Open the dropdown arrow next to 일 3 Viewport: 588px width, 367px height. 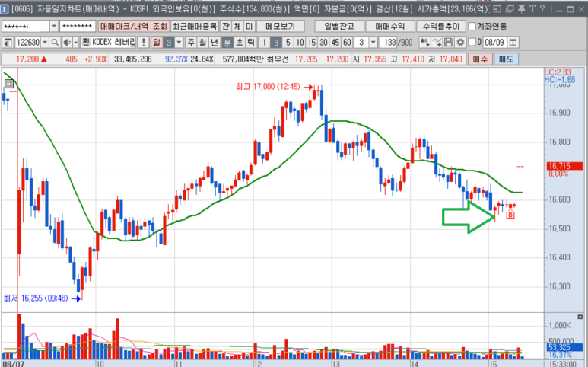tap(179, 43)
